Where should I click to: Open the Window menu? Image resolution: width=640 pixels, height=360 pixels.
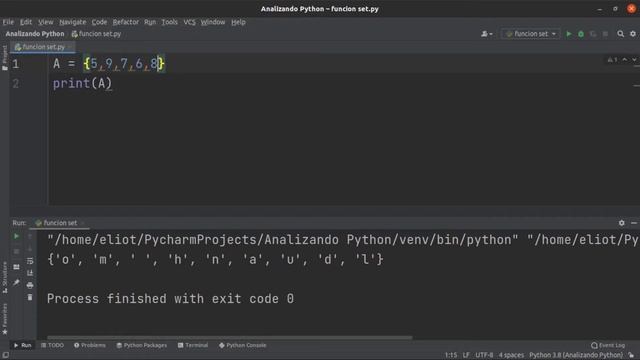pos(213,22)
